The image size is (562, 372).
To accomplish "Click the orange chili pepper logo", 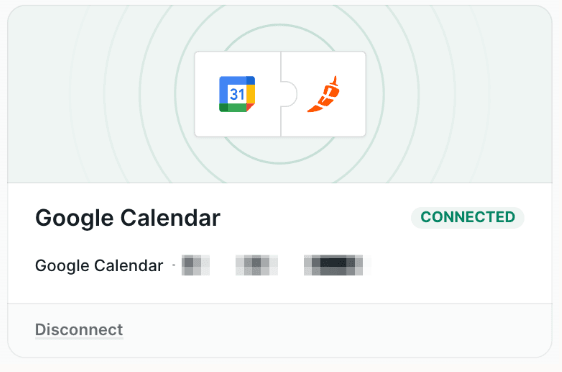I will 323,94.
